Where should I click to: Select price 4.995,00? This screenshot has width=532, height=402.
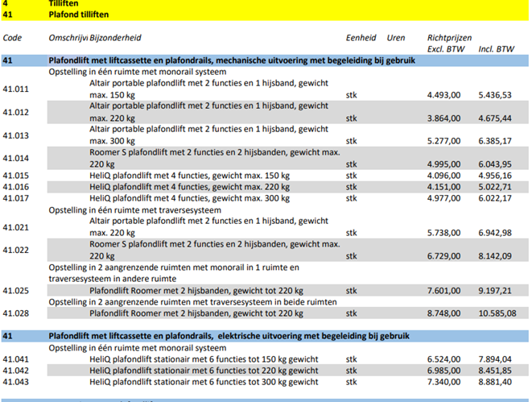coord(443,164)
